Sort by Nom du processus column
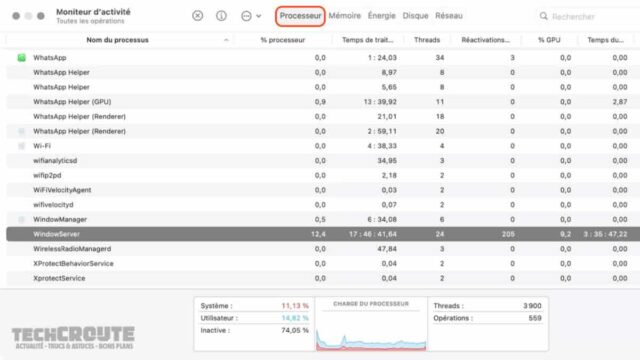This screenshot has width=640, height=360. (x=117, y=40)
